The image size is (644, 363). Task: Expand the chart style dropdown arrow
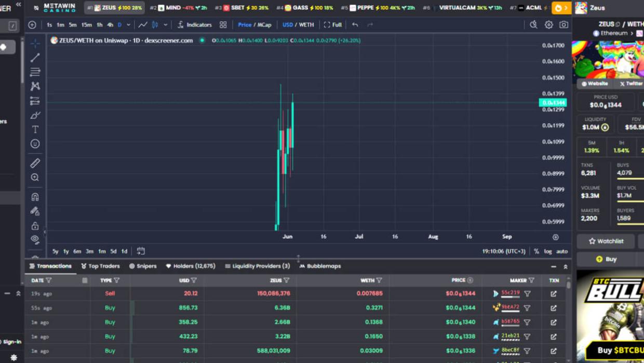pyautogui.click(x=166, y=24)
